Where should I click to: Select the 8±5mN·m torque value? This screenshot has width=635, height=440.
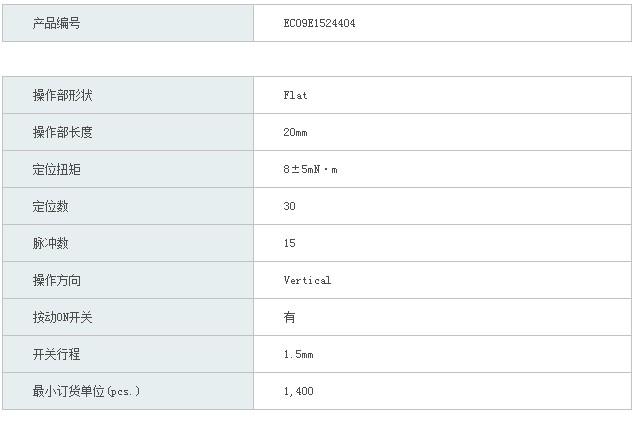click(310, 169)
